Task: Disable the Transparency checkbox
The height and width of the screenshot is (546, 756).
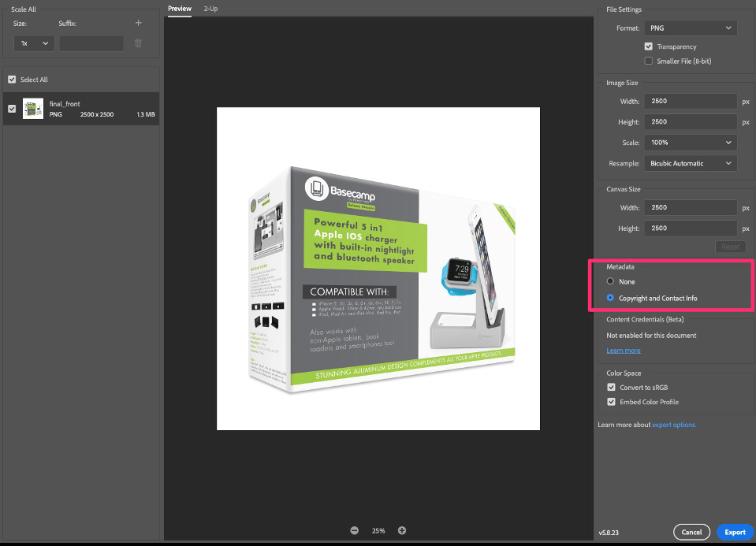Action: click(x=649, y=46)
